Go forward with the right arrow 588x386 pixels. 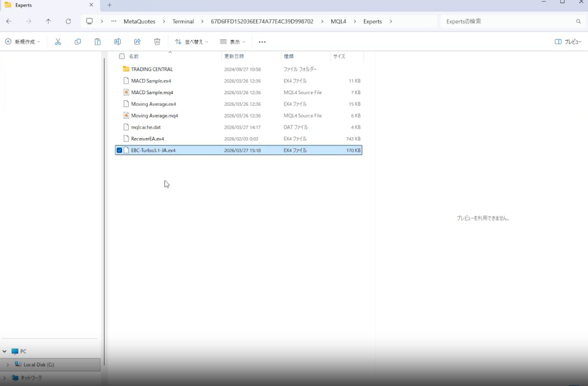click(28, 22)
